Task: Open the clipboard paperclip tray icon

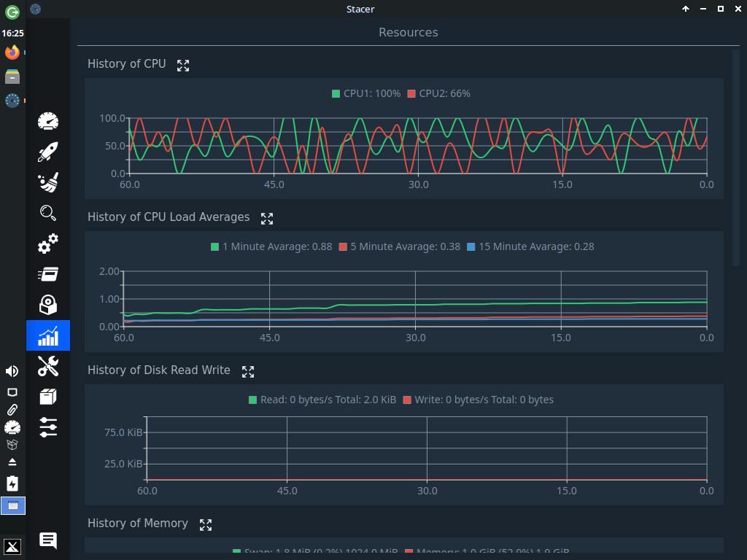Action: (x=12, y=410)
